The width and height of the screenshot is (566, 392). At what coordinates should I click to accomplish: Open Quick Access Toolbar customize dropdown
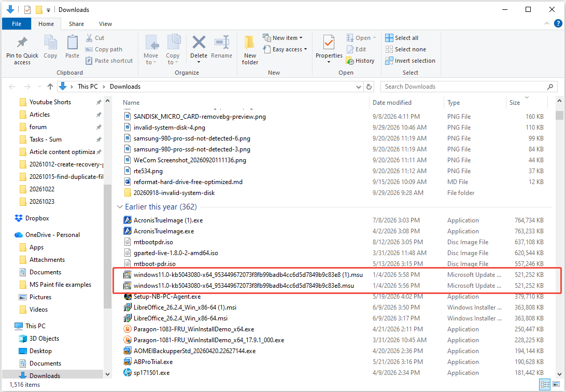[48, 10]
